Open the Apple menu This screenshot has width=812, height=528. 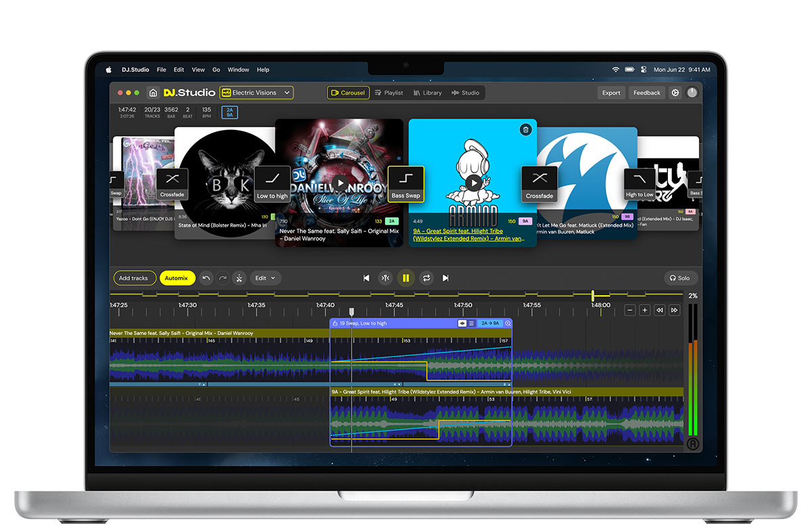[108, 70]
